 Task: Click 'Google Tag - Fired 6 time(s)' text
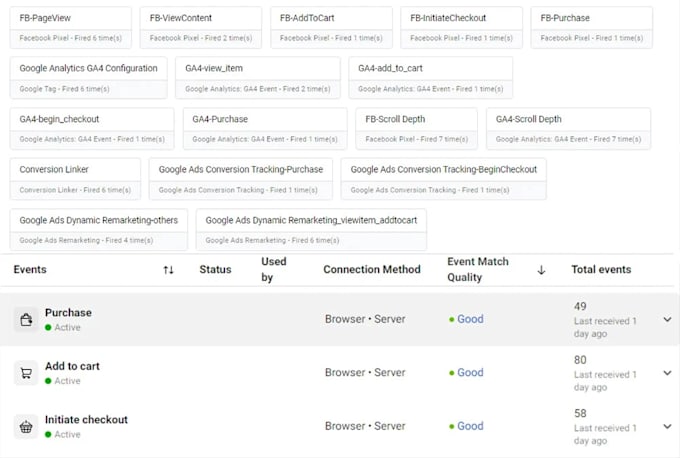tap(64, 89)
